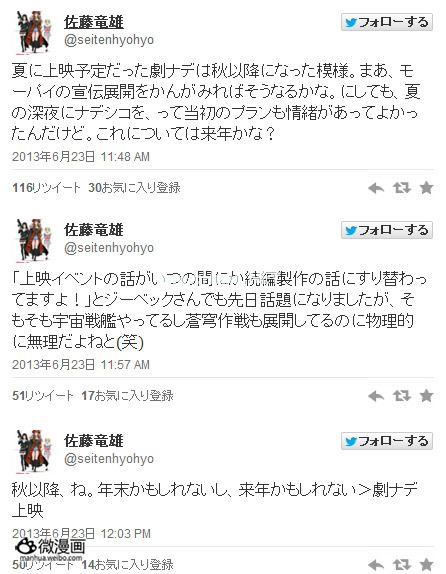Follow 佐藤竜雄 from the second tweet
The image size is (446, 574).
387,230
